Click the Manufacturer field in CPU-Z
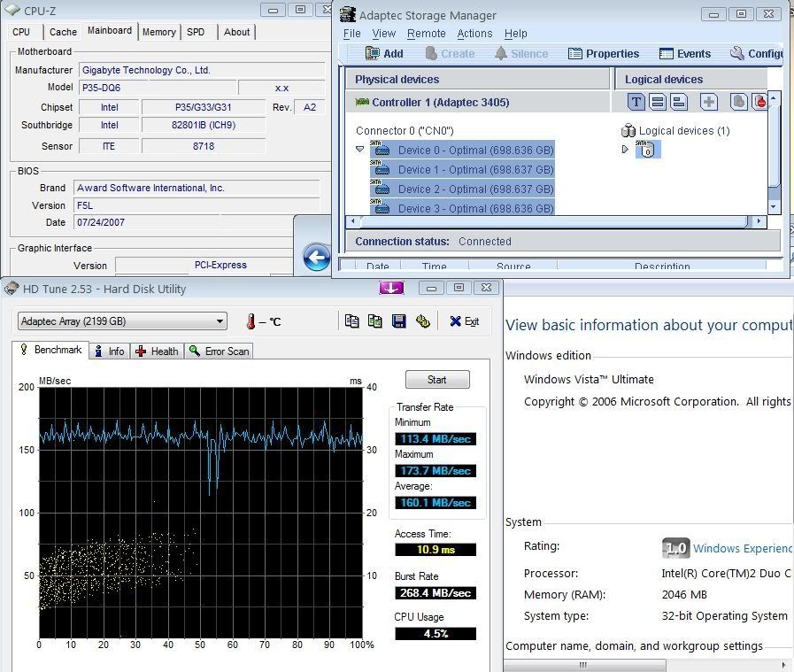Viewport: 794px width, 672px height. click(x=202, y=70)
